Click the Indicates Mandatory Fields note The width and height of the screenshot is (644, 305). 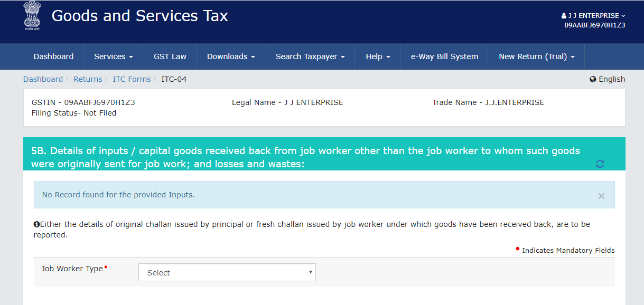coord(568,251)
